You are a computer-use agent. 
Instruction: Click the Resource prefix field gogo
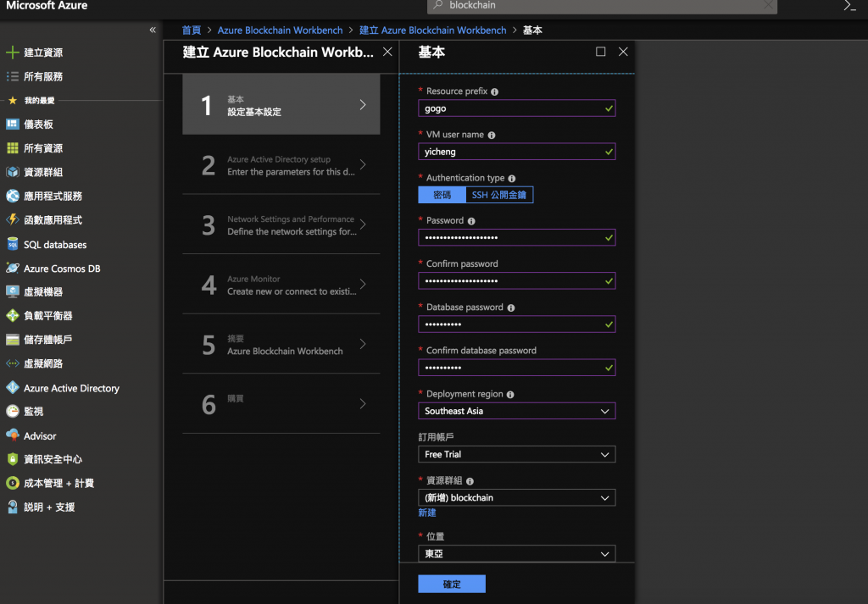coord(516,108)
